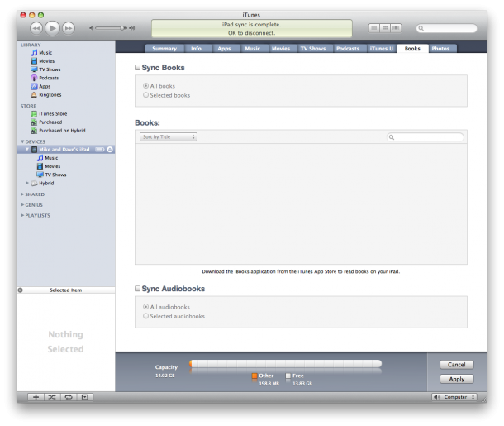The height and width of the screenshot is (426, 504).
Task: Click the Previous track rewind button
Action: [x=36, y=28]
